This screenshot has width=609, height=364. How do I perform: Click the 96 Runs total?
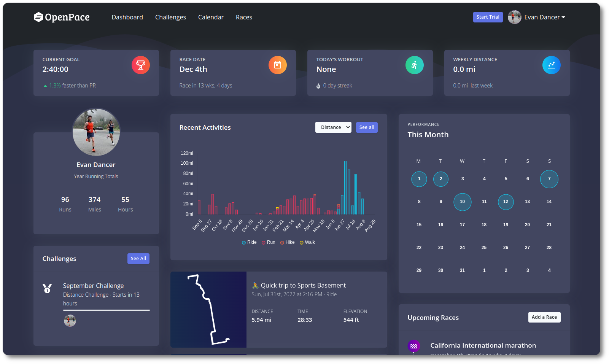click(x=65, y=204)
